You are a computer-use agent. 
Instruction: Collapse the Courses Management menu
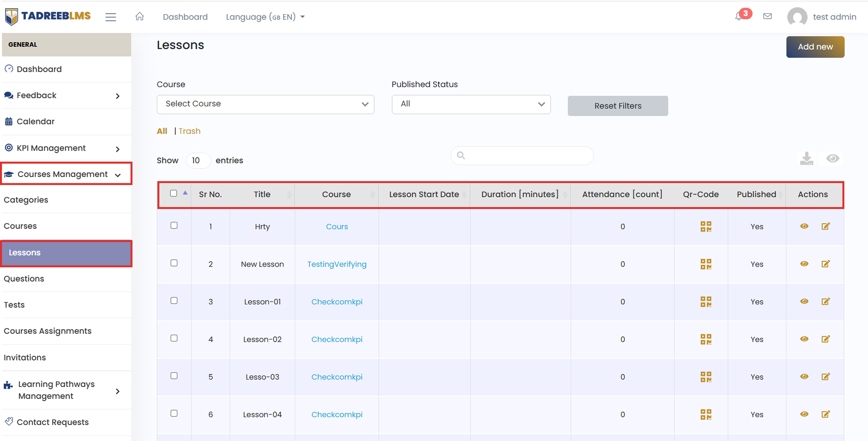click(66, 174)
